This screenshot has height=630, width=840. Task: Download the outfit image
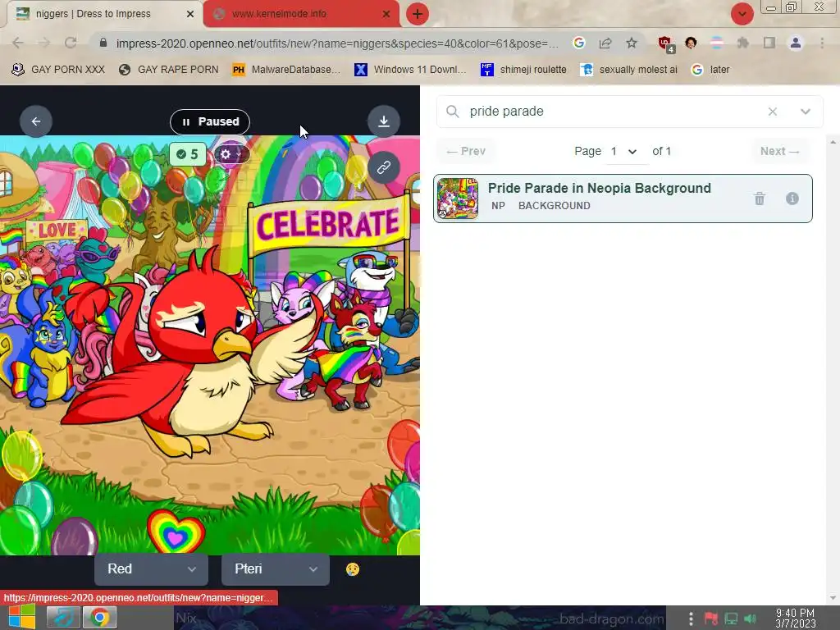384,121
